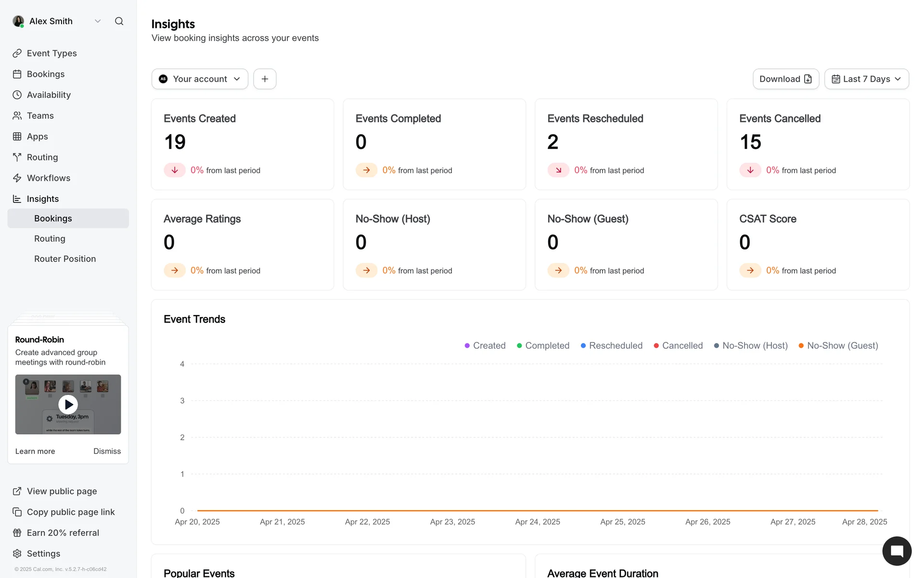Toggle the Created series in legend
The height and width of the screenshot is (578, 924).
[485, 346]
